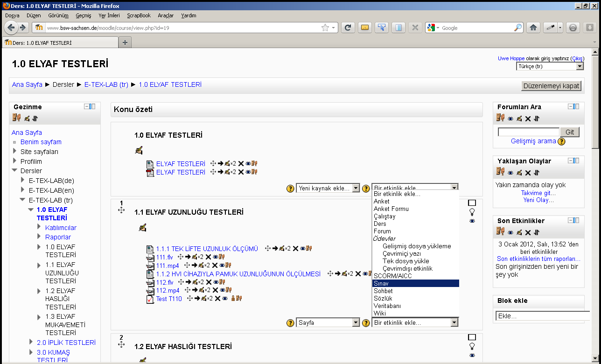Click the assign roles icon for Test T110
The width and height of the screenshot is (601, 364).
[x=238, y=299]
